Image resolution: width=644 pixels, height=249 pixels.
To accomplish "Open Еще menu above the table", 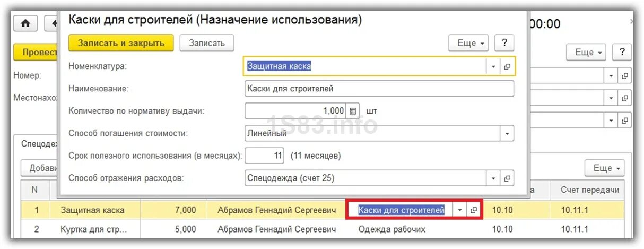I will (x=605, y=168).
